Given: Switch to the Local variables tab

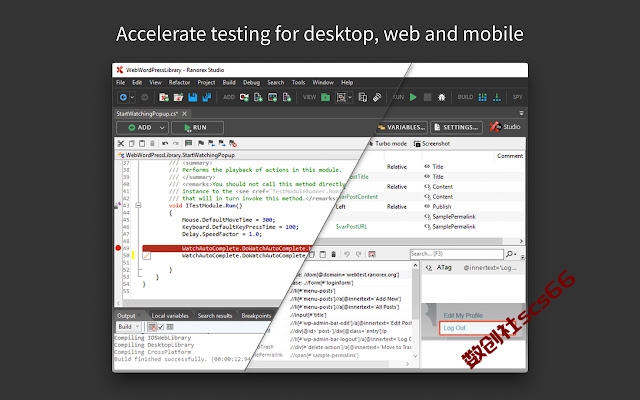Looking at the screenshot, I should (170, 316).
